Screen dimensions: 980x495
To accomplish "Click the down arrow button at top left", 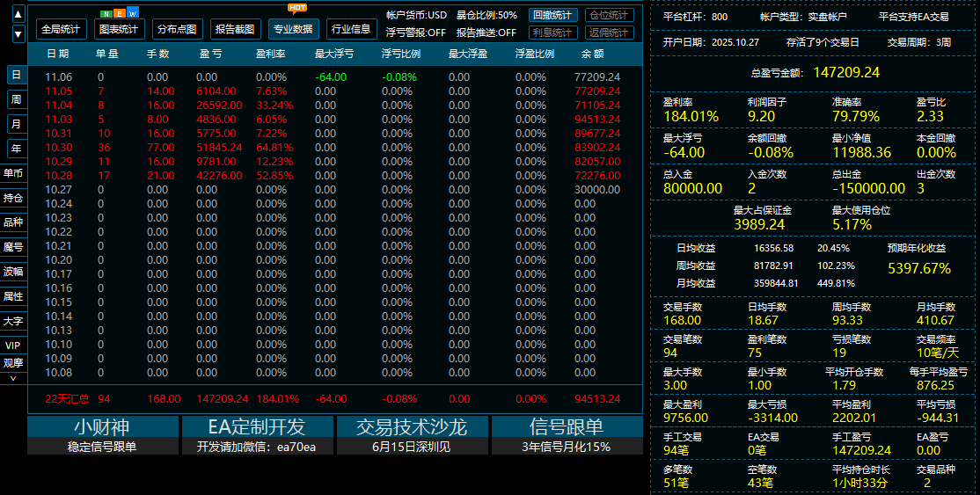I will coord(18,34).
